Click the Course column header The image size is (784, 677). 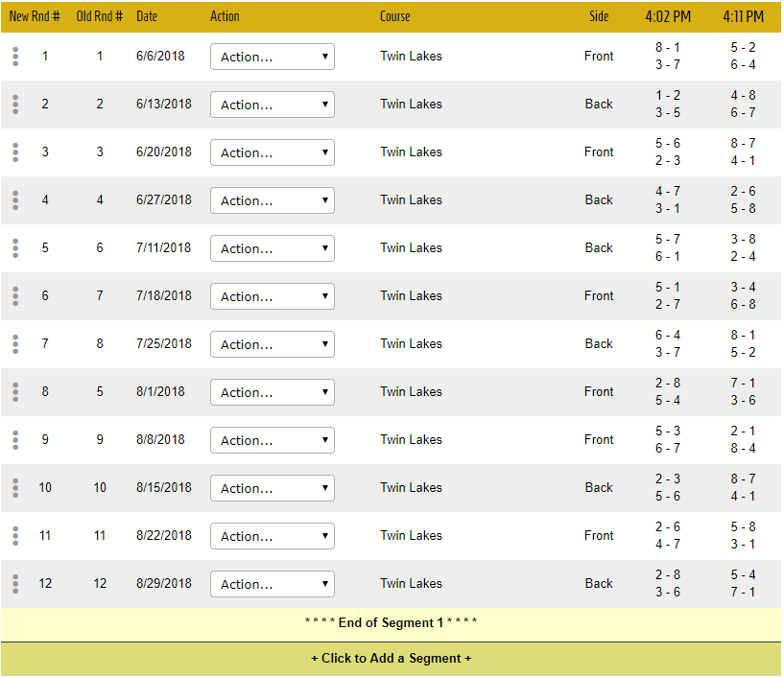pyautogui.click(x=394, y=17)
